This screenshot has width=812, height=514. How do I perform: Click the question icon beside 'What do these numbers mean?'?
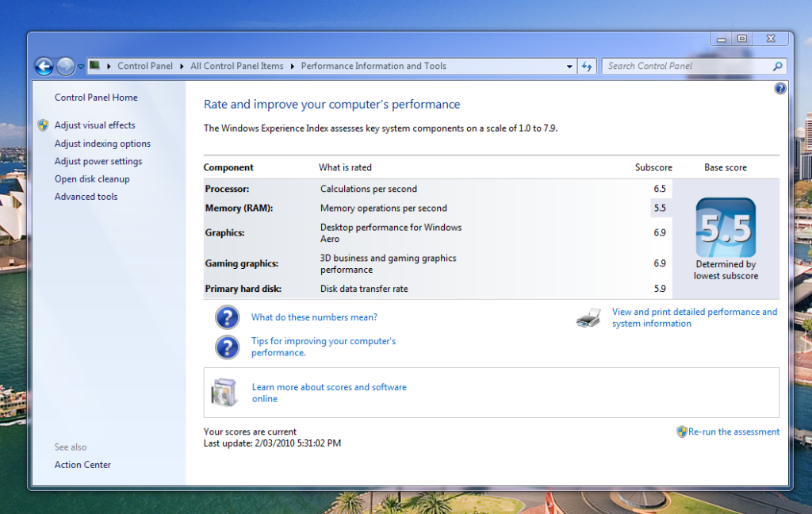click(x=228, y=317)
